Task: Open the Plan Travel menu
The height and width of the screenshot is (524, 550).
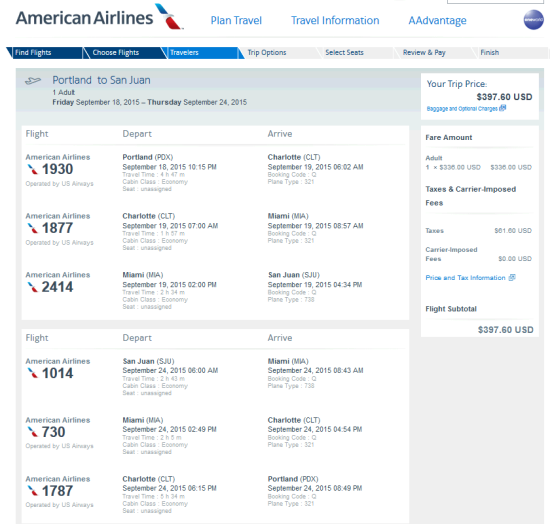Action: (236, 20)
